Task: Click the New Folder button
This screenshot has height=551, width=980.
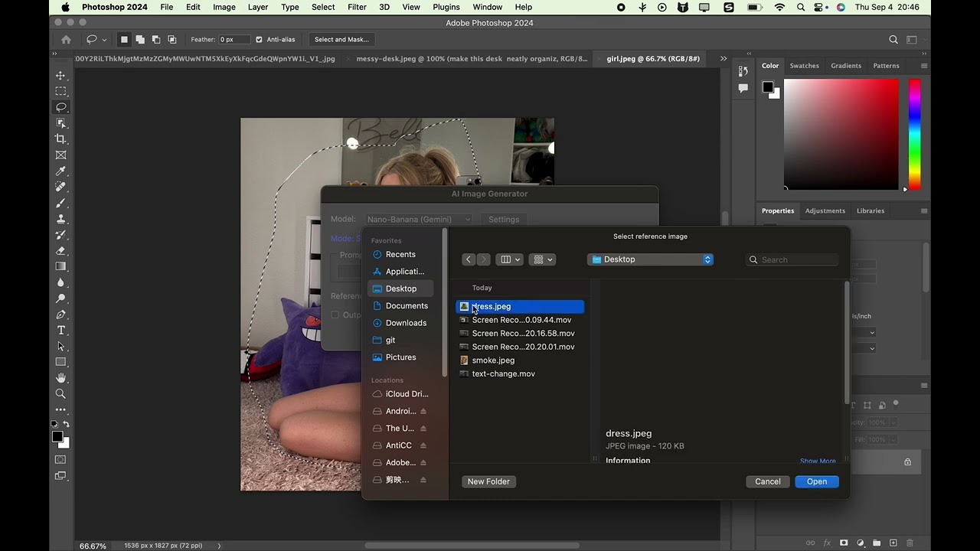Action: (x=488, y=481)
